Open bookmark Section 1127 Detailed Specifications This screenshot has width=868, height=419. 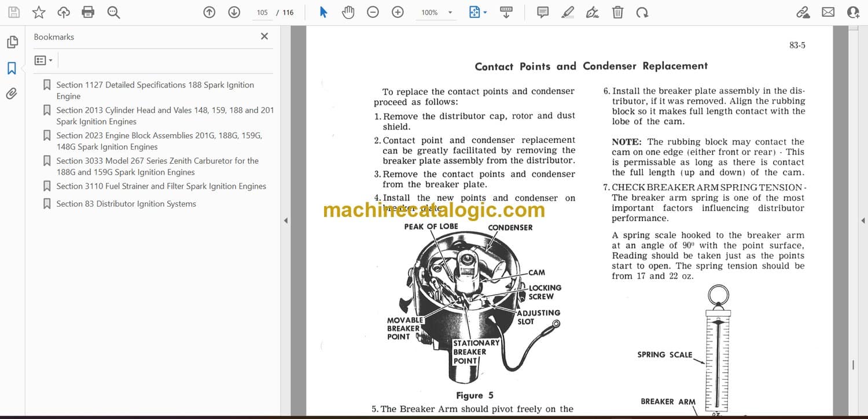155,90
